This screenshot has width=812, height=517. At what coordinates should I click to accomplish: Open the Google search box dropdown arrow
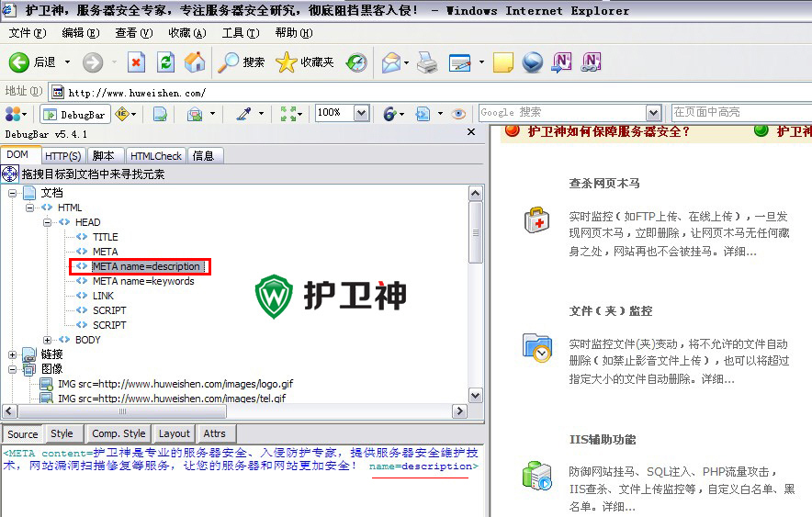(x=653, y=113)
